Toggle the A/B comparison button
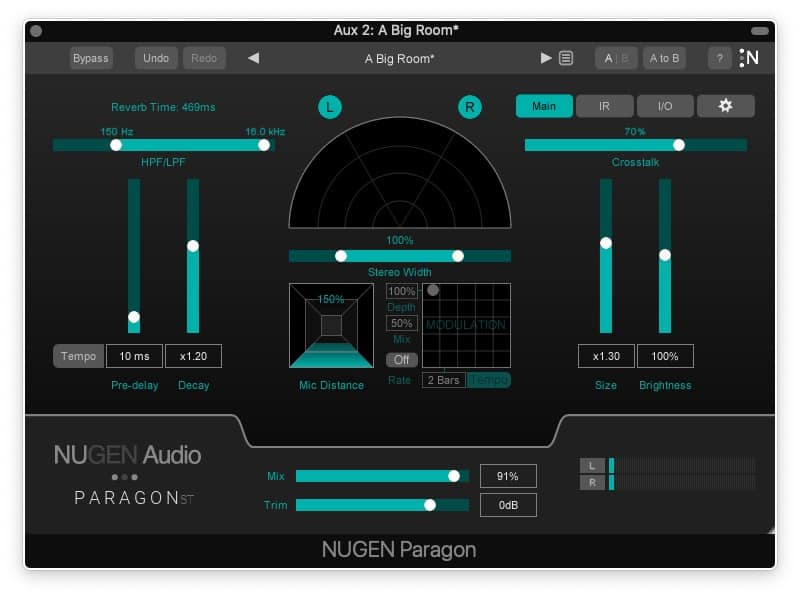The image size is (800, 597). 616,58
